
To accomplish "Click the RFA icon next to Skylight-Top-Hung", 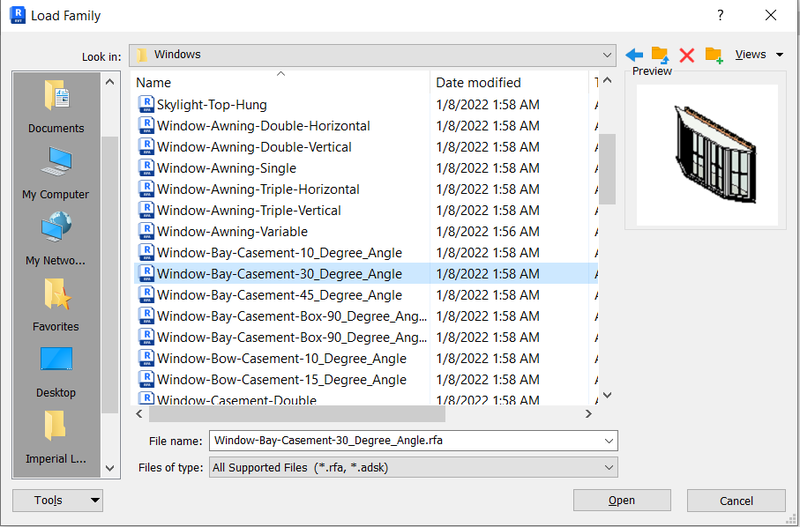I will pyautogui.click(x=146, y=105).
